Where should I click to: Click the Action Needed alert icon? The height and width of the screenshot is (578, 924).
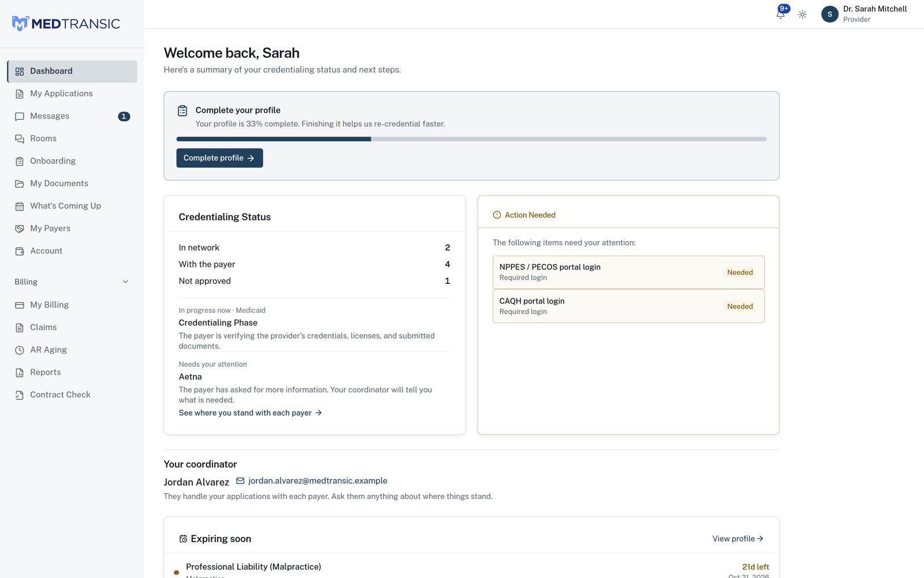pos(497,215)
